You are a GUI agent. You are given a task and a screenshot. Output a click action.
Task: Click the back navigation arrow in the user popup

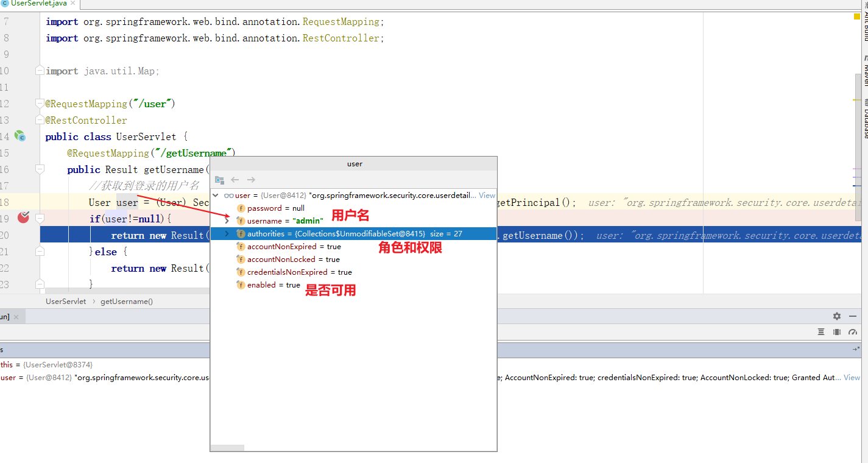click(236, 180)
